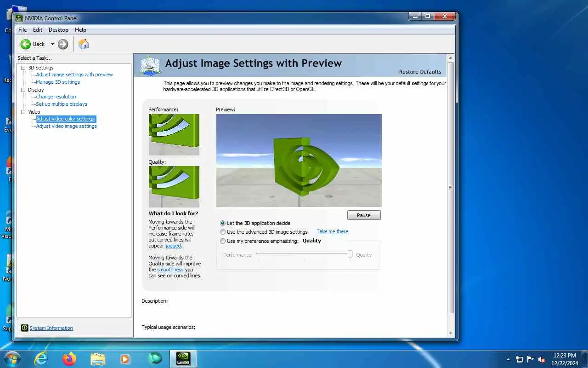Open the Windows Start menu
This screenshot has width=588, height=368.
12,359
